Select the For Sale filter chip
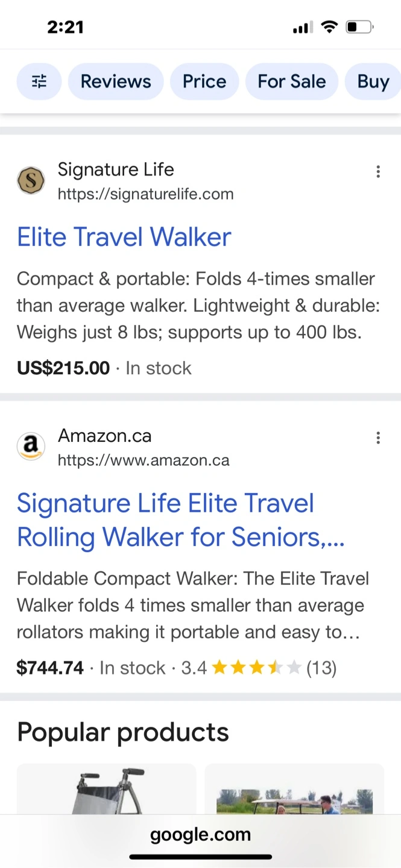 [292, 81]
